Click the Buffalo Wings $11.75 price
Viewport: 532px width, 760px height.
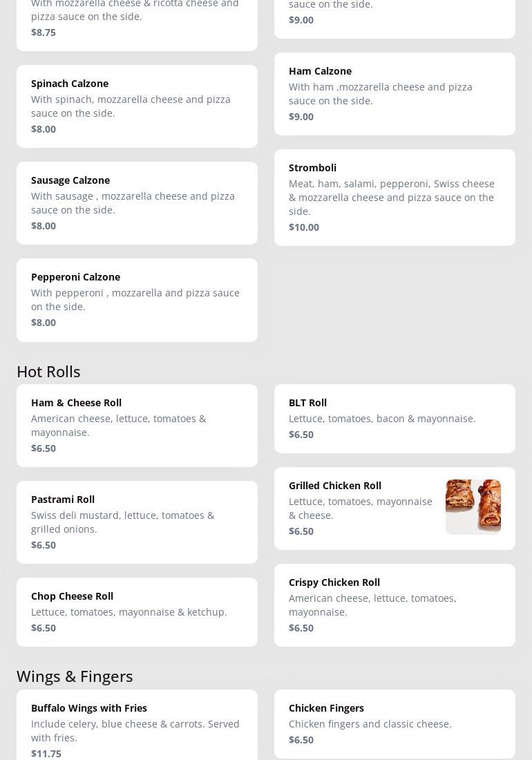46,753
